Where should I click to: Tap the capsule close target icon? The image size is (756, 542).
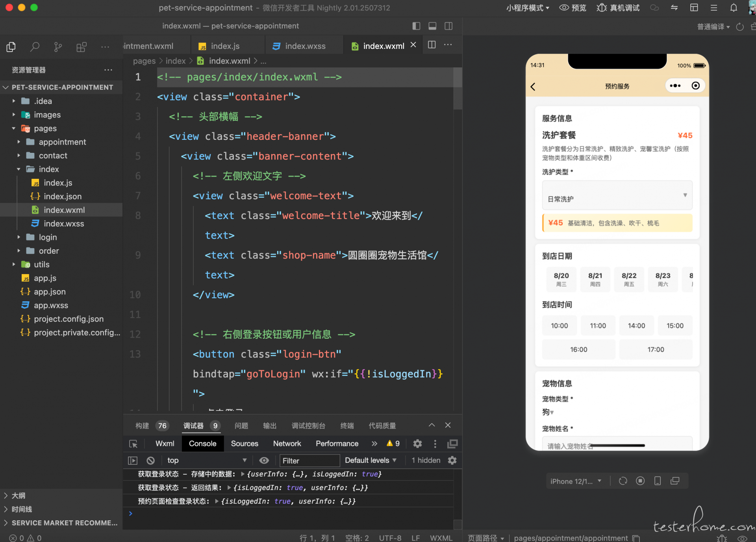696,85
